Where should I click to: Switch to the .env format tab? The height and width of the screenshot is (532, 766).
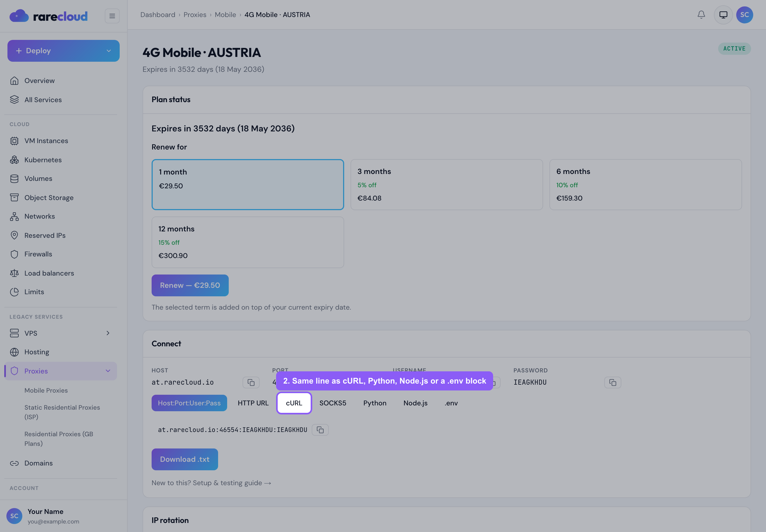pyautogui.click(x=451, y=403)
